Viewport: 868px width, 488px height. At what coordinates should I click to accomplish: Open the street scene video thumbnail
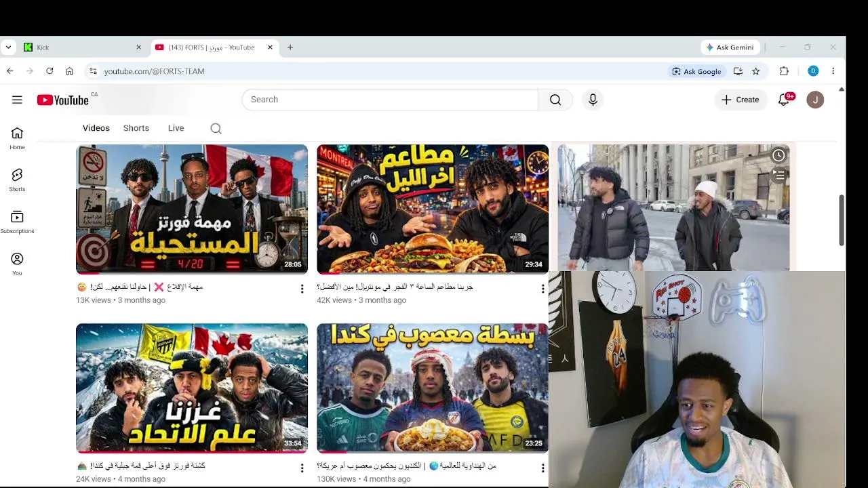(x=673, y=207)
